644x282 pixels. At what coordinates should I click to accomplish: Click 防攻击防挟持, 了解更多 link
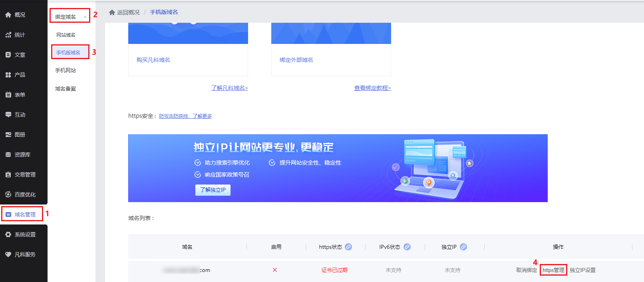pos(185,116)
